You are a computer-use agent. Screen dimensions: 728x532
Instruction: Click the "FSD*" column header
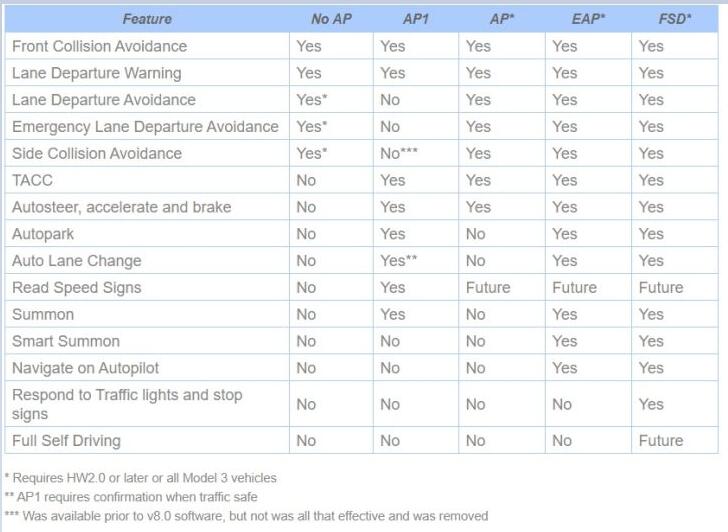(x=675, y=19)
